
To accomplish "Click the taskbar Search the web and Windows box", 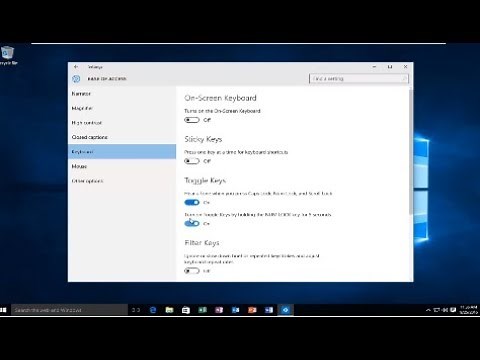I will click(69, 310).
